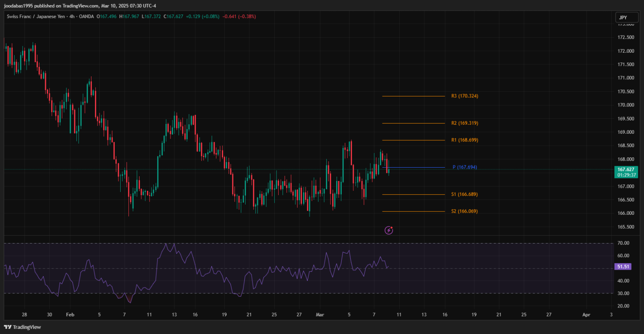644x334 pixels.
Task: Select the R3 (170.324) pivot label
Action: [465, 96]
